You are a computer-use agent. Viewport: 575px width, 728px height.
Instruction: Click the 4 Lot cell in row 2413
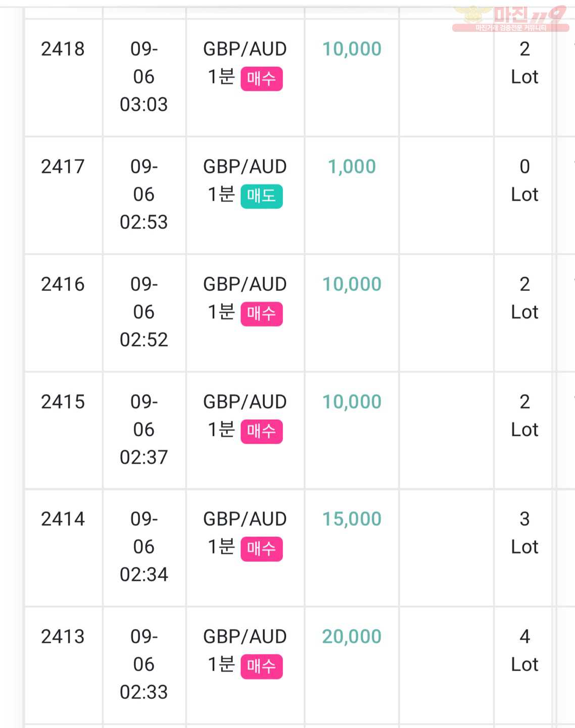coord(524,650)
